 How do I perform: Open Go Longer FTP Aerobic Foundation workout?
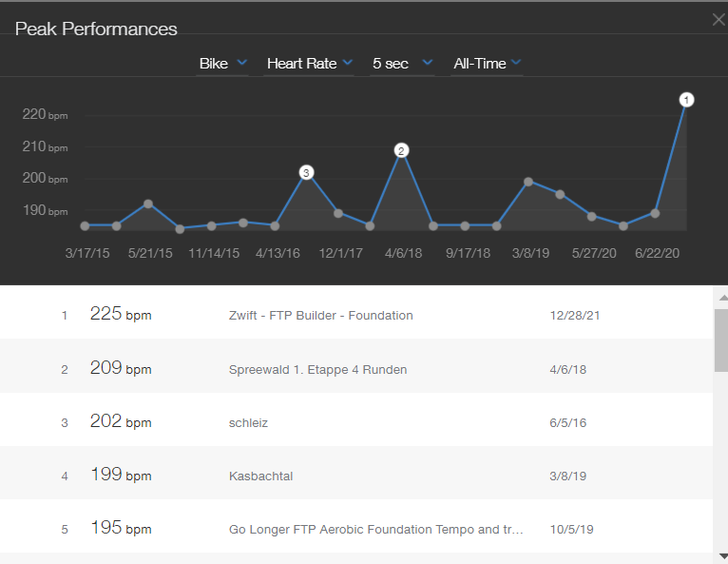[375, 529]
